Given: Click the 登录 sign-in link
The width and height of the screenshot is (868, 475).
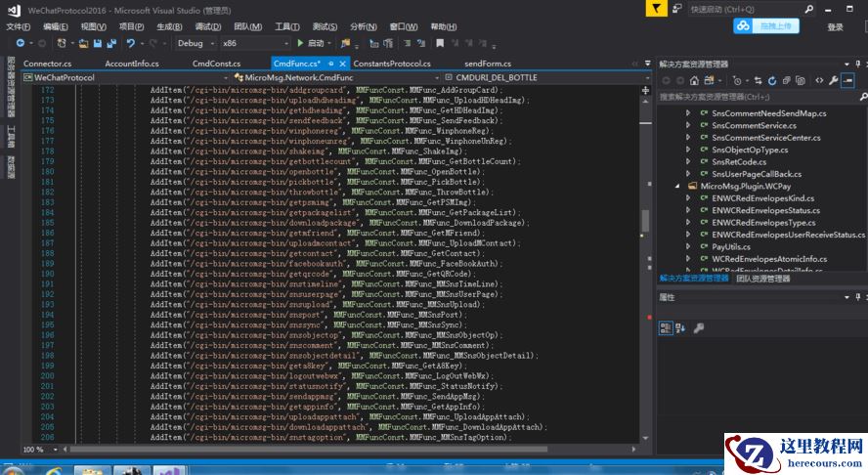Looking at the screenshot, I should pyautogui.click(x=834, y=26).
